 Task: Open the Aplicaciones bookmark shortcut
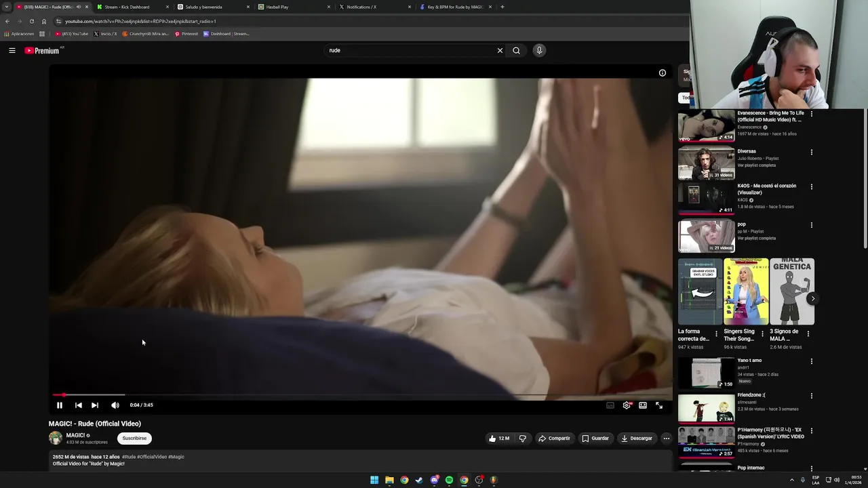pos(19,34)
